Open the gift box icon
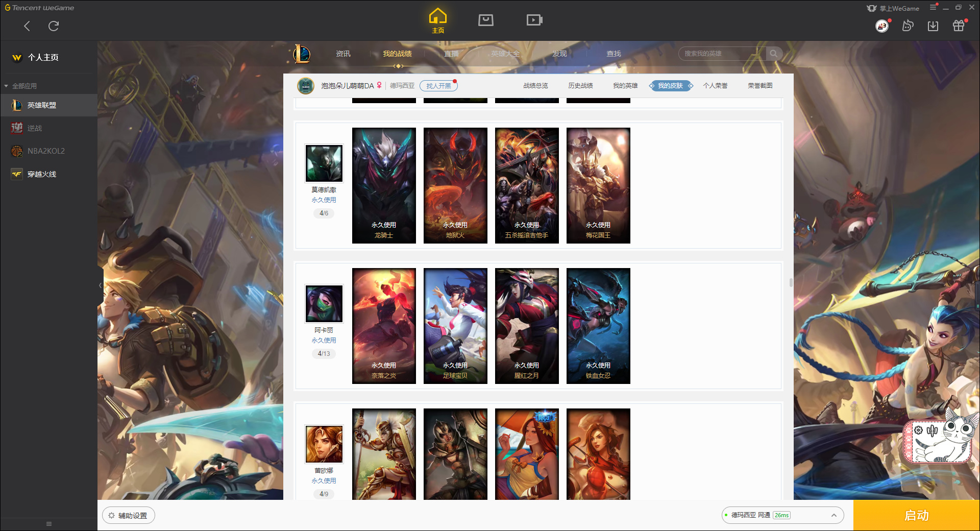Image resolution: width=980 pixels, height=531 pixels. coord(959,26)
